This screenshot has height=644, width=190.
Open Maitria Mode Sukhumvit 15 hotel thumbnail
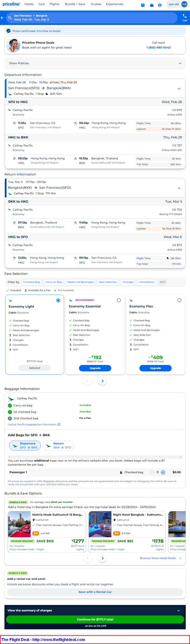(x=19, y=524)
